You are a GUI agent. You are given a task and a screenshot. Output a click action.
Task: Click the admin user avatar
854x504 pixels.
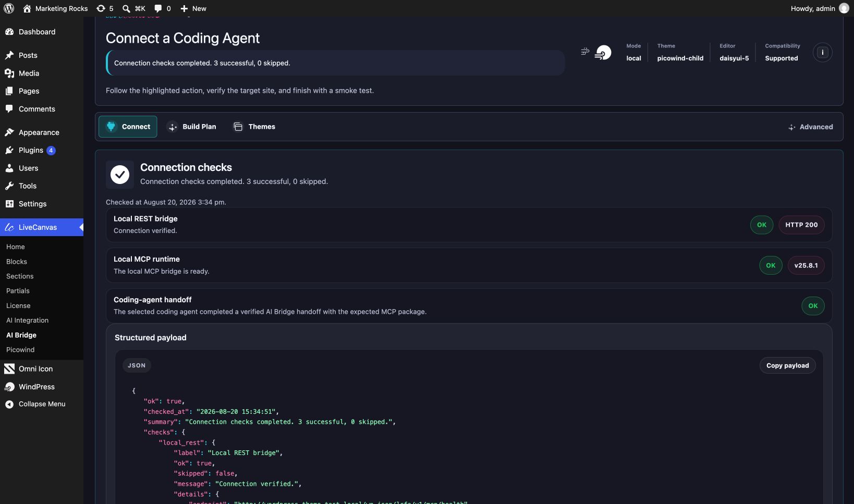[844, 8]
